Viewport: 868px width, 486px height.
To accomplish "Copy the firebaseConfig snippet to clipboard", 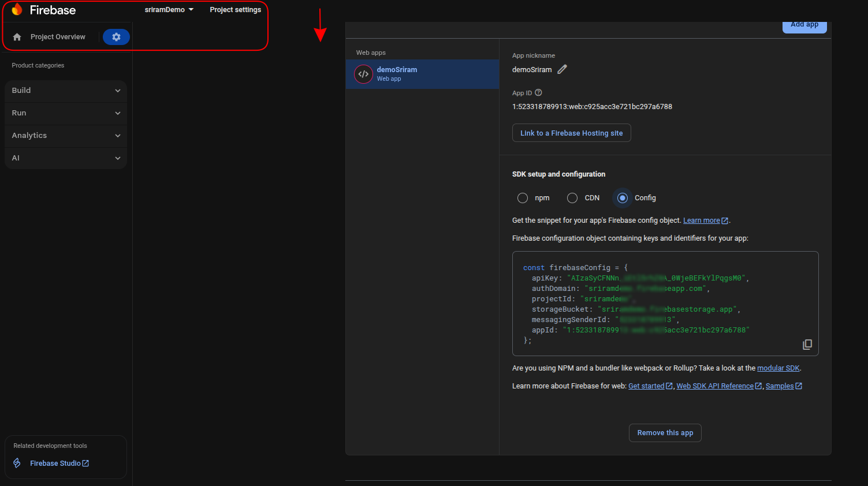I will point(807,345).
